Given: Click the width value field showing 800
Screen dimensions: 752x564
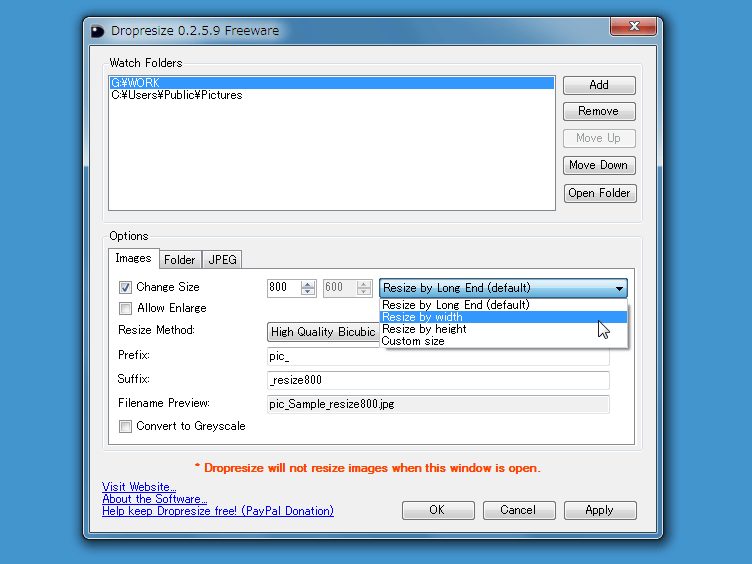Looking at the screenshot, I should [284, 288].
